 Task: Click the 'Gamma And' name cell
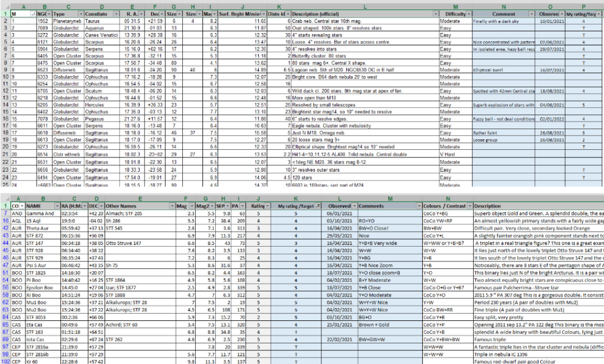coord(42,214)
